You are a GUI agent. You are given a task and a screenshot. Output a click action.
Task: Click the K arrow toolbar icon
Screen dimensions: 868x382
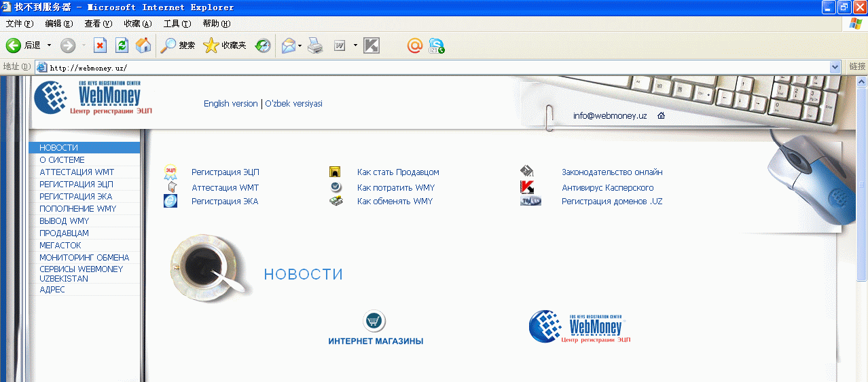(x=372, y=45)
